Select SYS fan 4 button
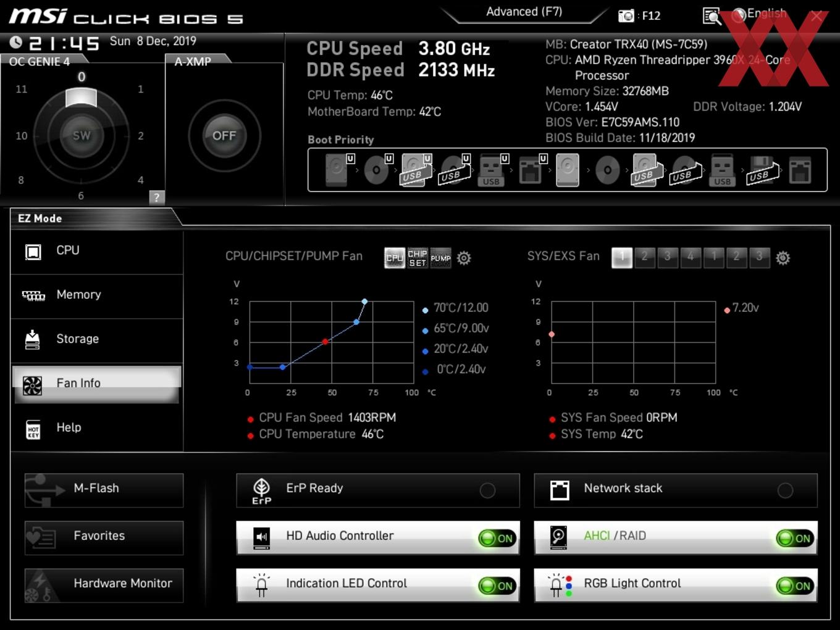This screenshot has height=630, width=840. [691, 258]
